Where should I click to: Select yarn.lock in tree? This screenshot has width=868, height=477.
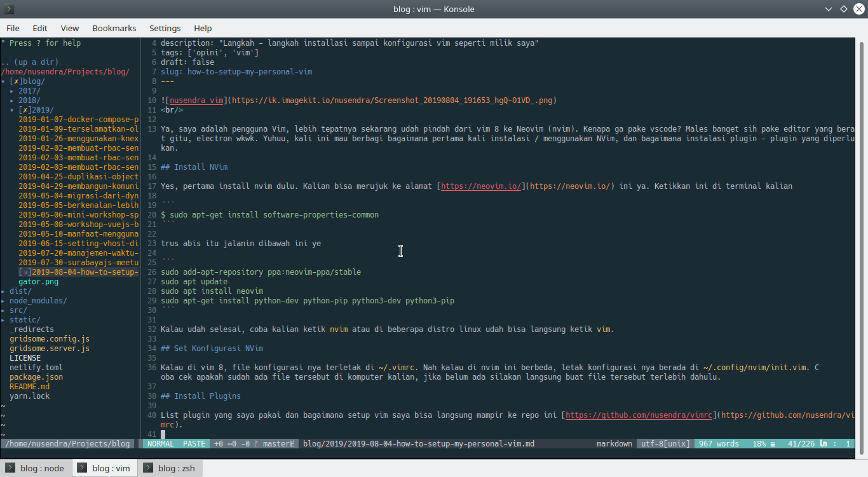[x=29, y=396]
